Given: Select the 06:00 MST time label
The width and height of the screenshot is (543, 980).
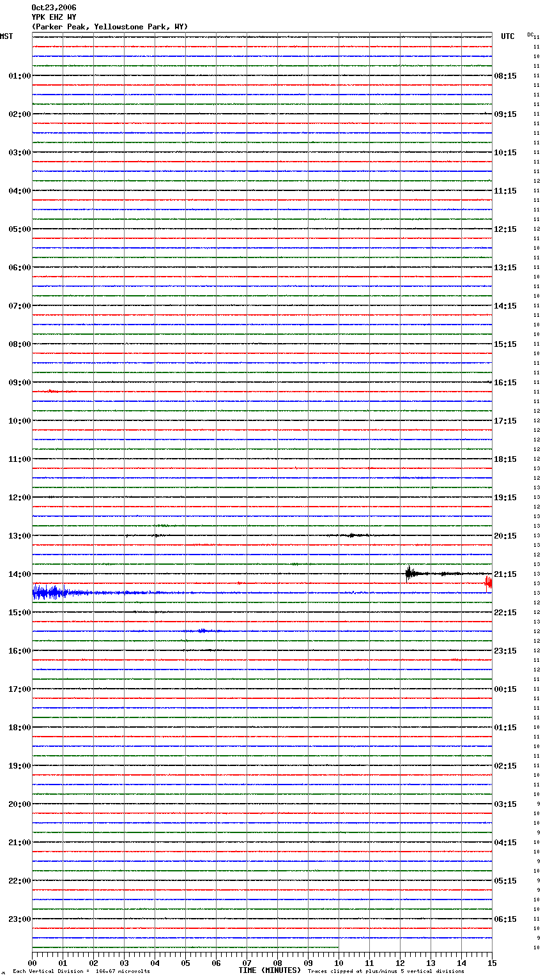Looking at the screenshot, I should [20, 268].
